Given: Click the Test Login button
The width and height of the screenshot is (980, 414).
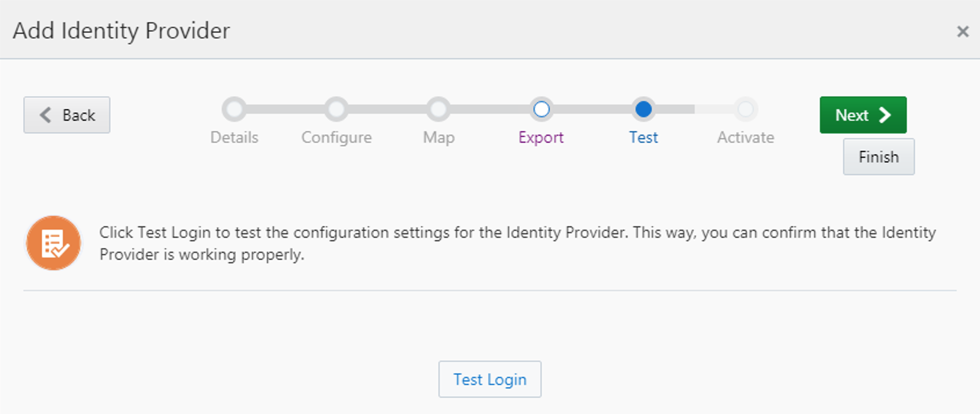Looking at the screenshot, I should click(x=489, y=379).
